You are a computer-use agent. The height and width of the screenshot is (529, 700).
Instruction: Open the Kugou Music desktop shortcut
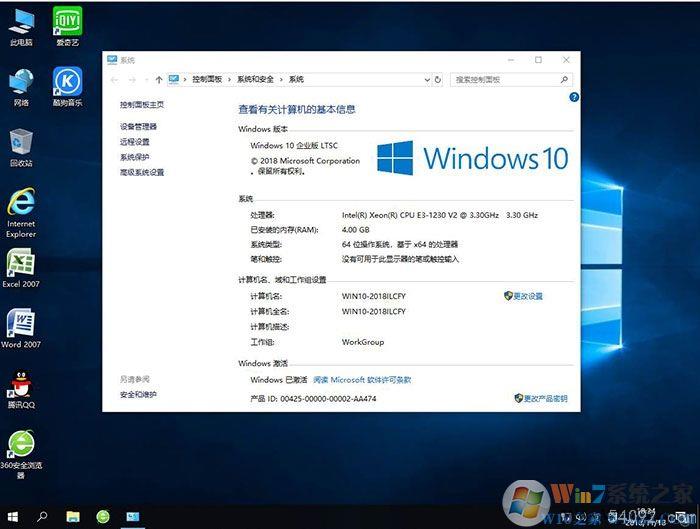(67, 82)
